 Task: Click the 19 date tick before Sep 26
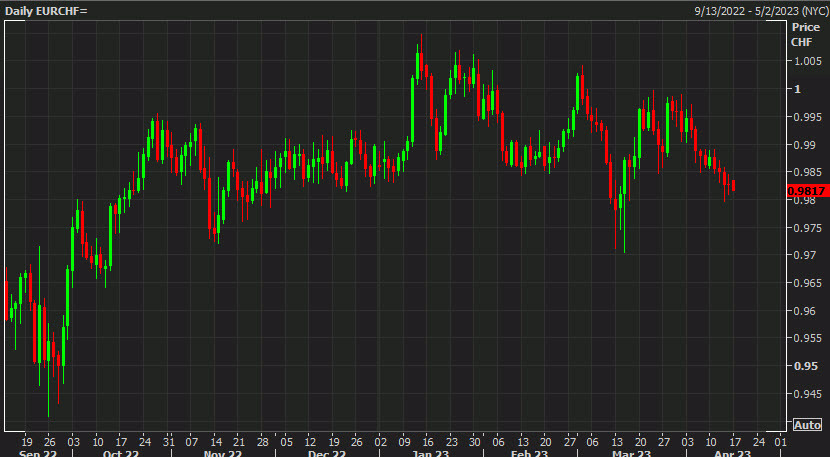pos(27,441)
